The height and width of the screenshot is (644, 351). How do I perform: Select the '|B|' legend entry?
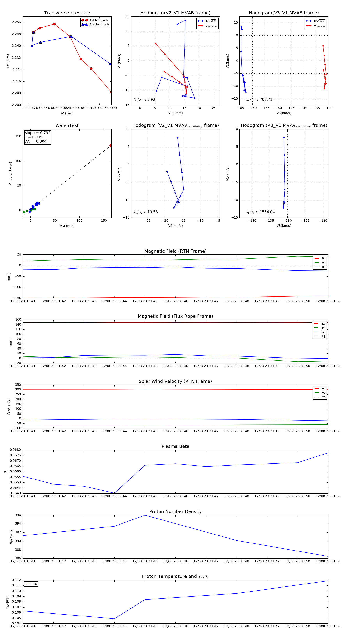click(x=320, y=336)
